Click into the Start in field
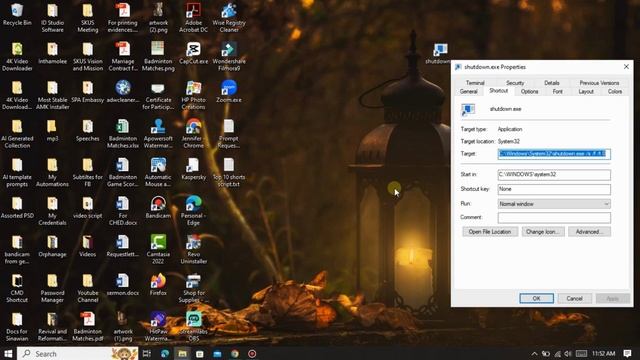 click(554, 174)
